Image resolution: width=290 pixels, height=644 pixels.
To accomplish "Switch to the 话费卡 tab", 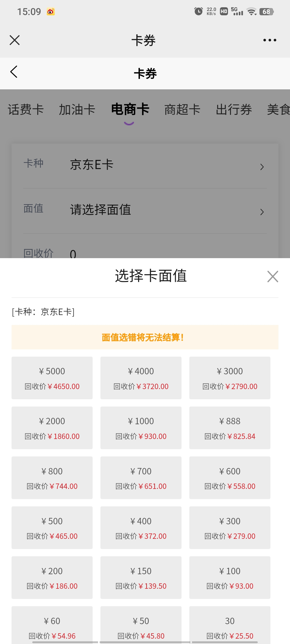I will click(26, 109).
